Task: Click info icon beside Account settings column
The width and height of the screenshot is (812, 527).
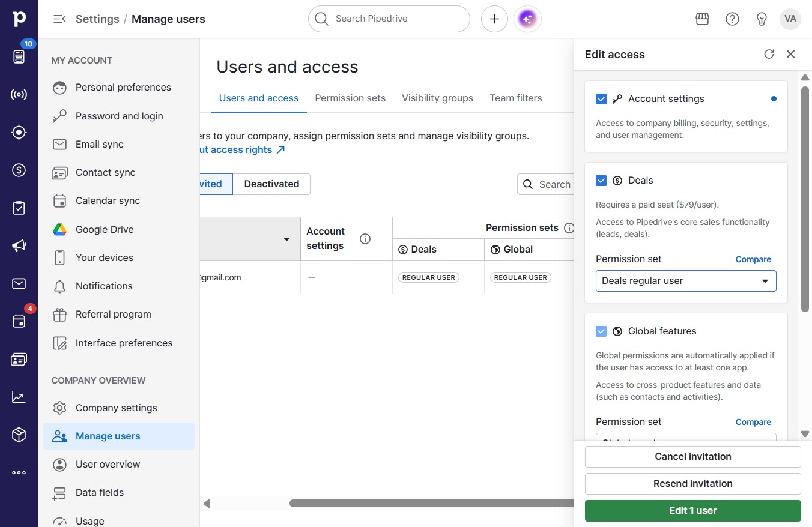Action: coord(365,239)
